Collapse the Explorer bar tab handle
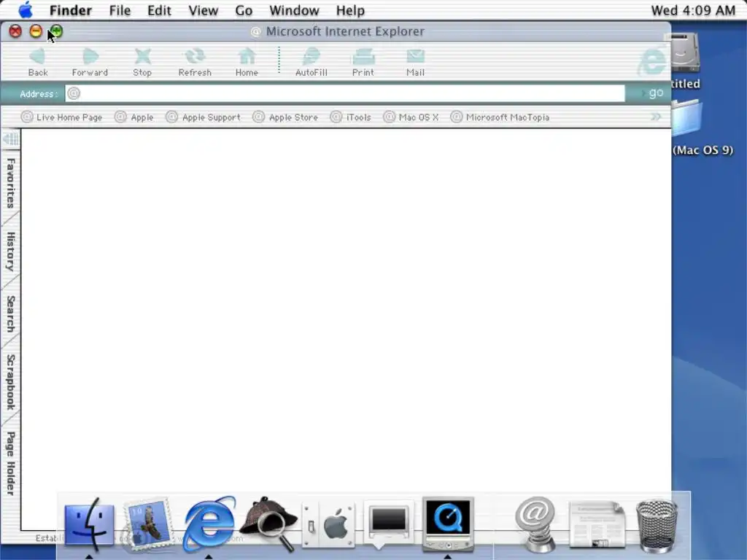The width and height of the screenshot is (747, 560). coord(10,139)
